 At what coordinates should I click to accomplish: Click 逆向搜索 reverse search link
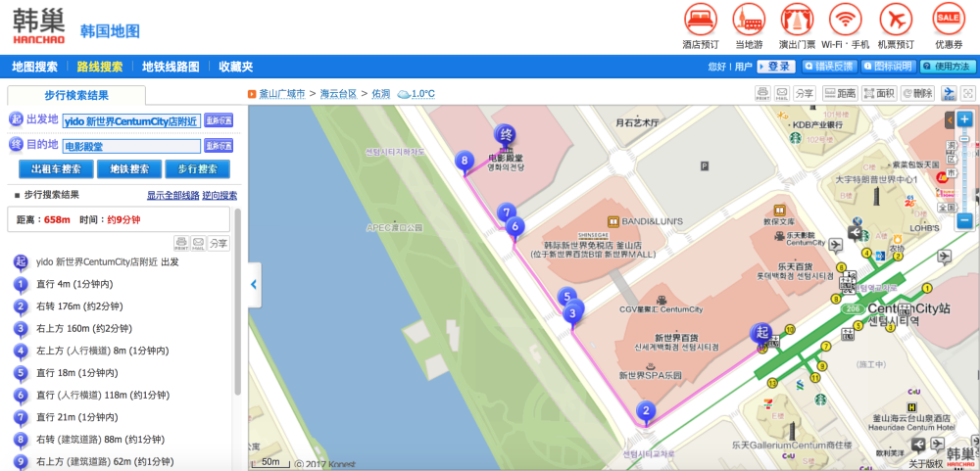pos(220,196)
